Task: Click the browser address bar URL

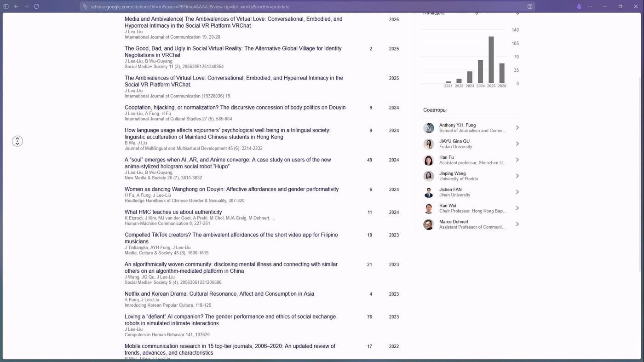Action: coord(190,6)
